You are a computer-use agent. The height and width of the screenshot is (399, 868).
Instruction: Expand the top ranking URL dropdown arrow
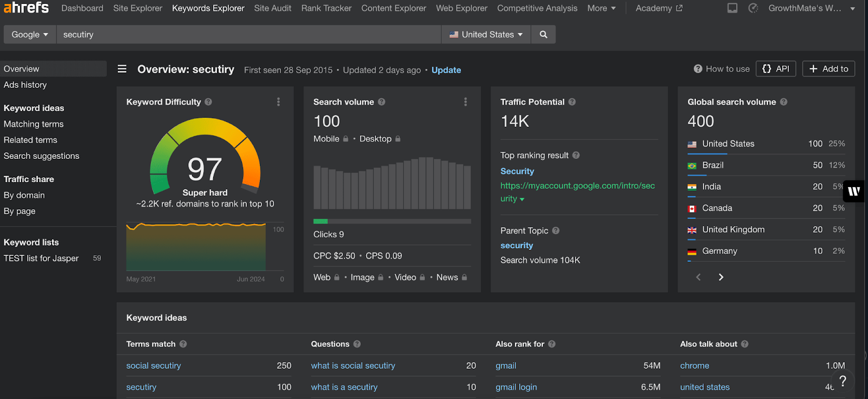click(522, 200)
